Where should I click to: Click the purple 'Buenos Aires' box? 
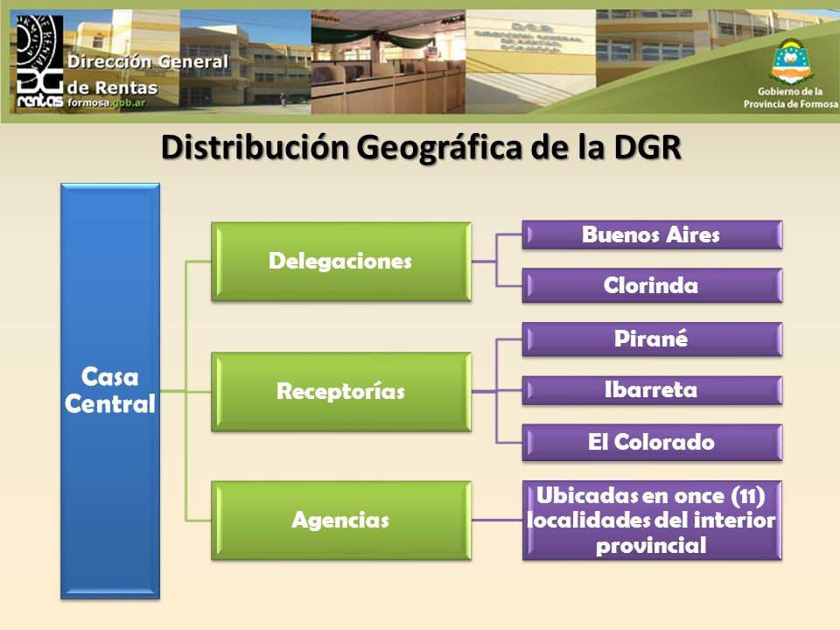coord(652,234)
